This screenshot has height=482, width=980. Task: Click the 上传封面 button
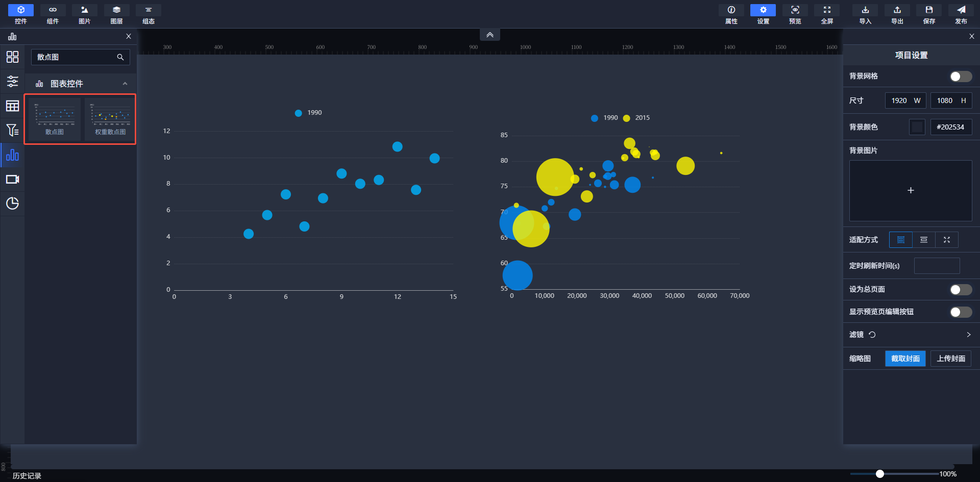pos(950,359)
